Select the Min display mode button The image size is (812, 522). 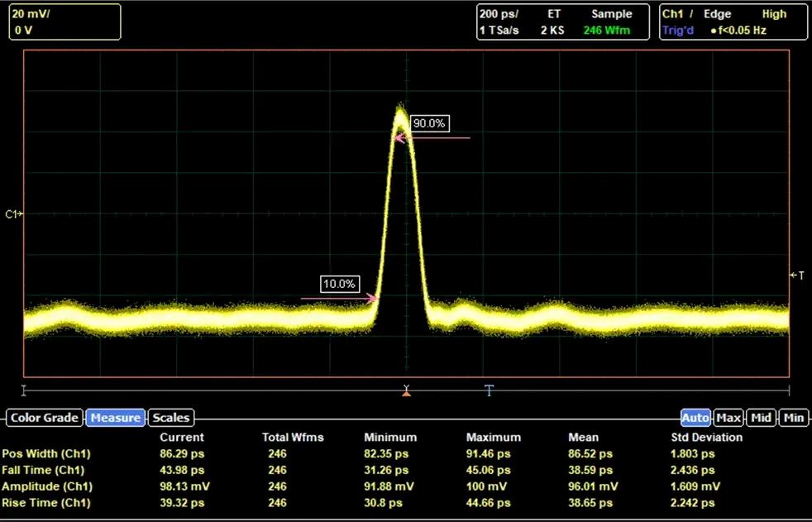pos(794,418)
